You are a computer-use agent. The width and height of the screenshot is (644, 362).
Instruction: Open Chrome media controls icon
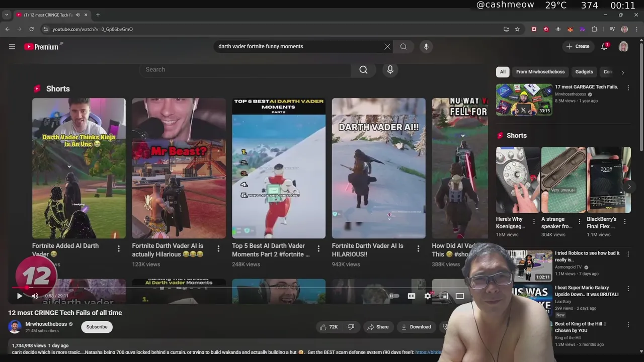point(612,29)
